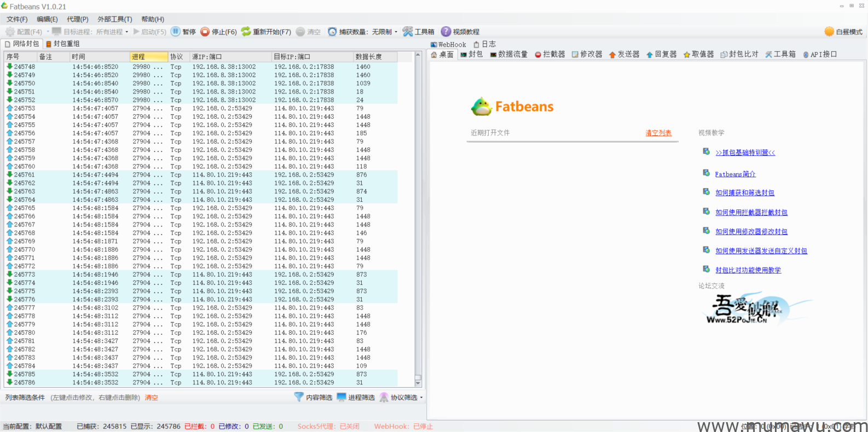Open 封包比对功能使用教学 link
The width and height of the screenshot is (868, 432).
pos(748,270)
